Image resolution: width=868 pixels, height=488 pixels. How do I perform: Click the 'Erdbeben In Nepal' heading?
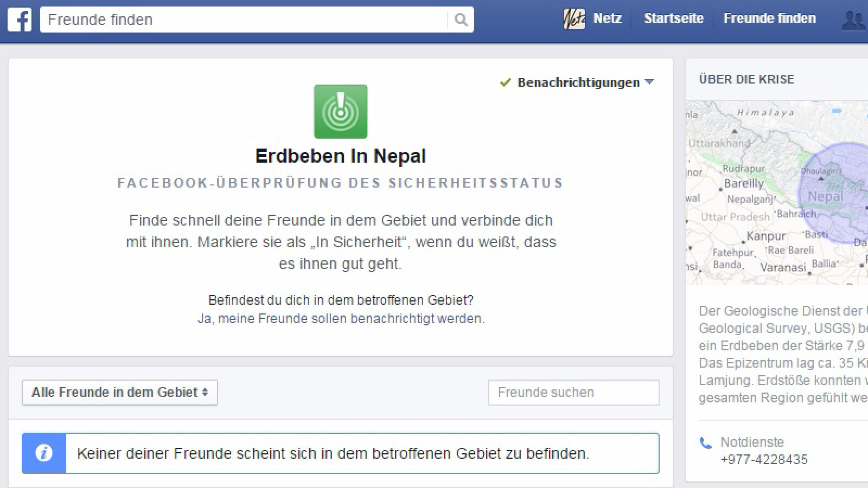coord(341,156)
